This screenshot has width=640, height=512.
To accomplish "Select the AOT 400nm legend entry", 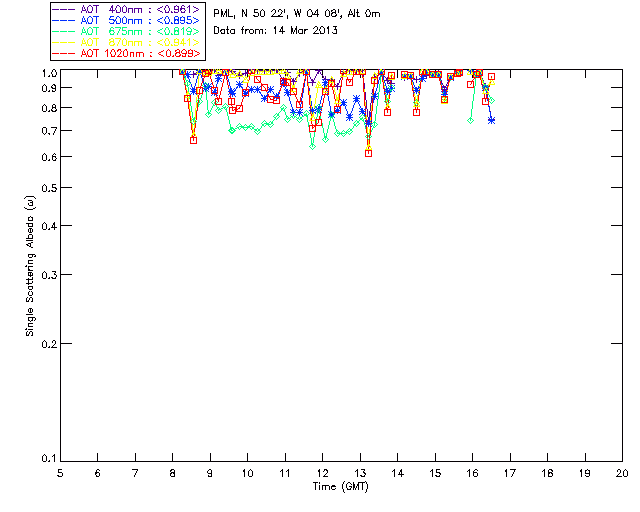I will click(127, 9).
